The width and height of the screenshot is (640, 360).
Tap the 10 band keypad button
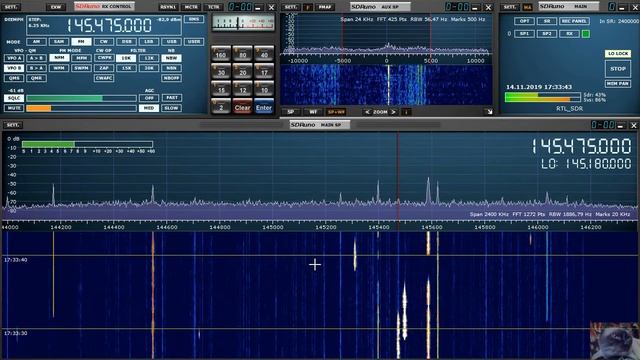(x=264, y=89)
